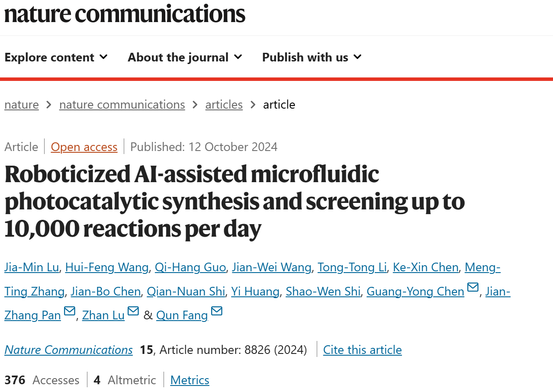This screenshot has height=392, width=553.
Task: Open the Nature Communications journal link in the citation line
Action: (69, 350)
